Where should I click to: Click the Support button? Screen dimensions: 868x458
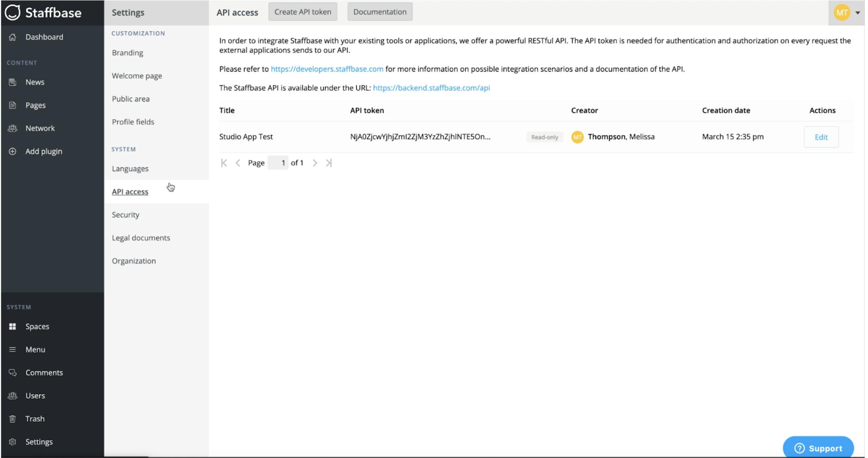tap(818, 448)
